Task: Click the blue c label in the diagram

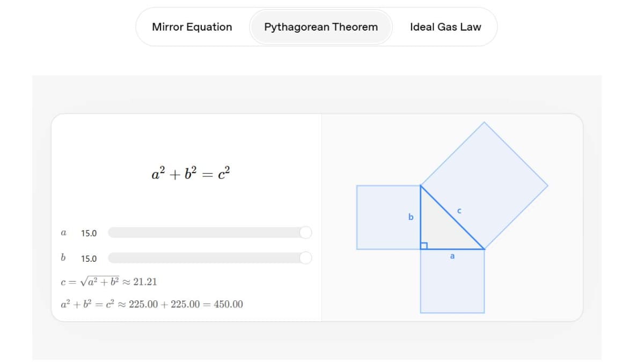Action: coord(459,211)
